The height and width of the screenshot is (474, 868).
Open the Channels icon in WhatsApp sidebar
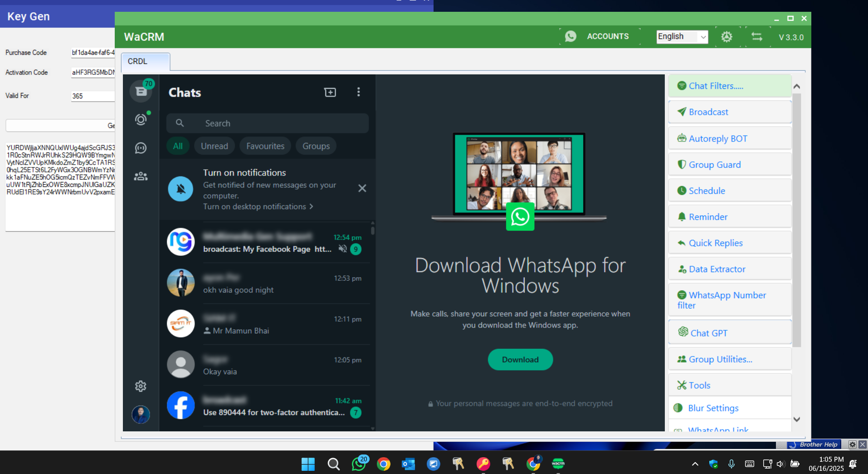pos(141,148)
